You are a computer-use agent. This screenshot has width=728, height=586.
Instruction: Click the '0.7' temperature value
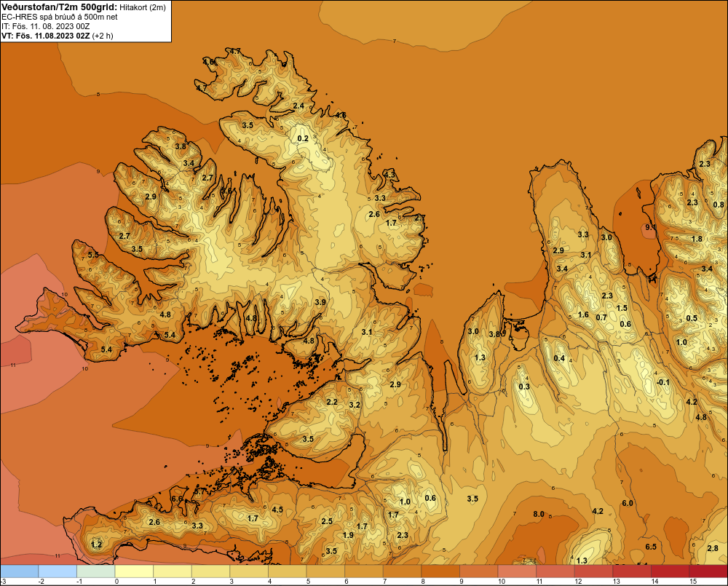point(601,317)
